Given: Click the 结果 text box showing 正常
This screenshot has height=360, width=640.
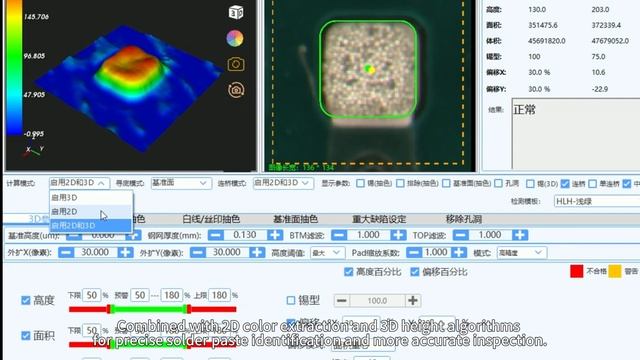Looking at the screenshot, I should [576, 133].
